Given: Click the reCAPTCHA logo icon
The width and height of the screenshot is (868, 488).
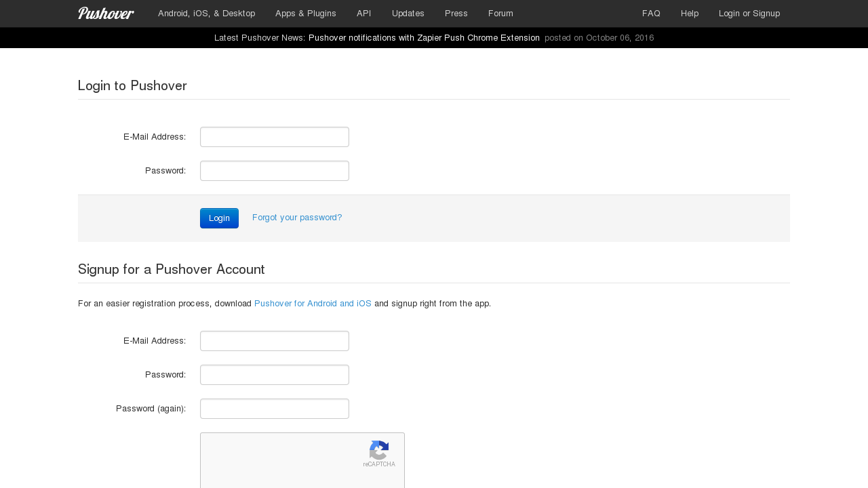Looking at the screenshot, I should click(x=379, y=450).
